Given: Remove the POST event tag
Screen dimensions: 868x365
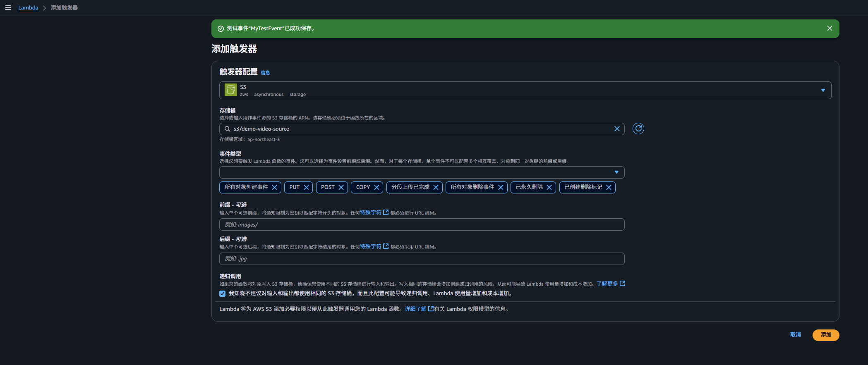Looking at the screenshot, I should (x=341, y=187).
